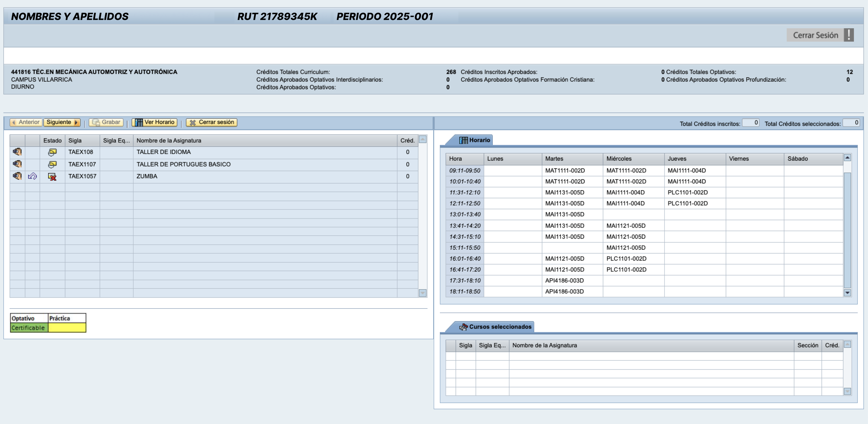
Task: Save with the Grabar button
Action: click(106, 122)
